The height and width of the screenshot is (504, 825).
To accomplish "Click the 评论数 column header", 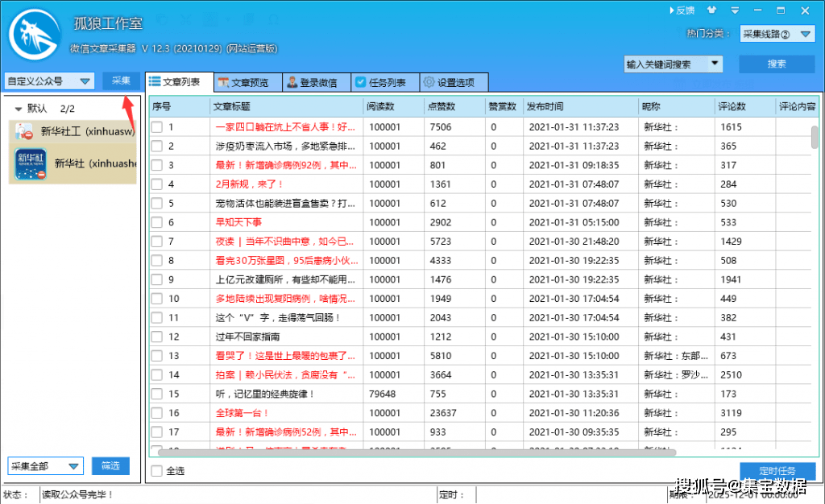I will pos(744,107).
